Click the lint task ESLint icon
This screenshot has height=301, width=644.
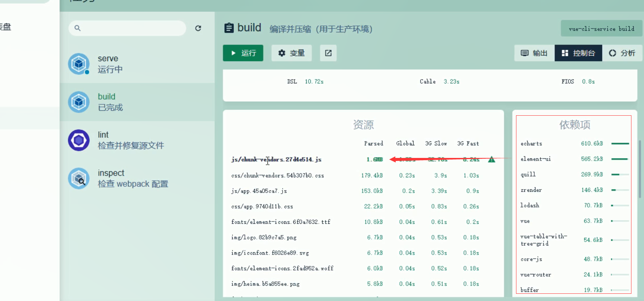[79, 140]
